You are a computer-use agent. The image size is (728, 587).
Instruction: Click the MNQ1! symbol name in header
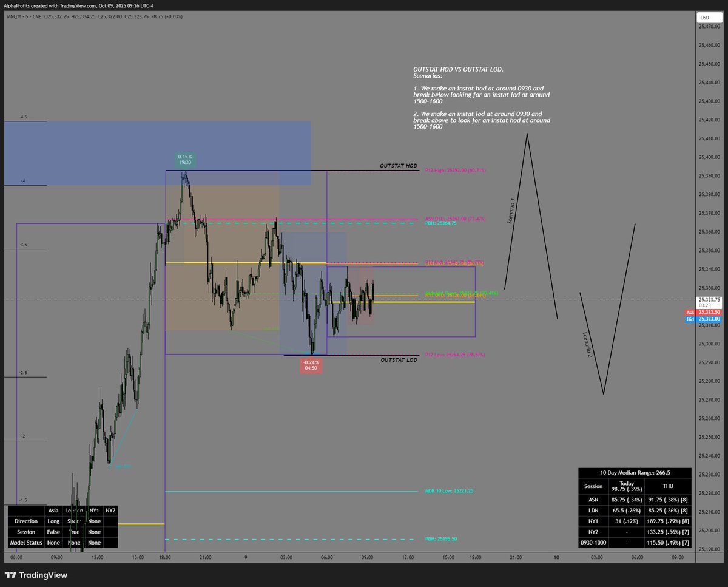coord(14,17)
